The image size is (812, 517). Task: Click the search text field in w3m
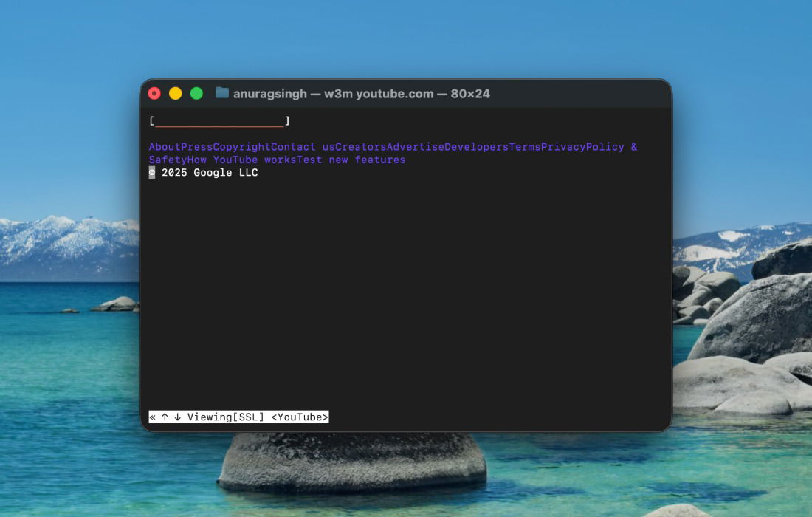[x=219, y=121]
